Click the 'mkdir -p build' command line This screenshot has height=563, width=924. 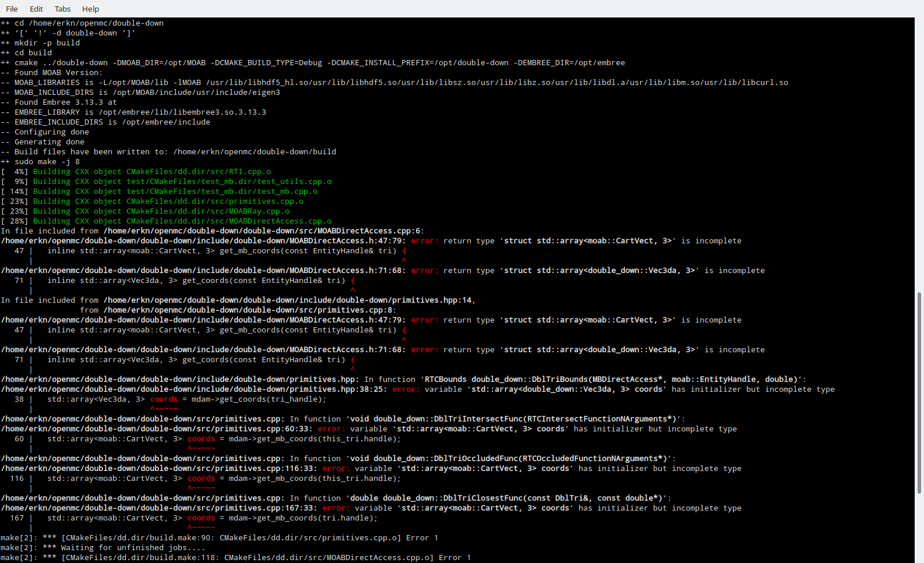click(40, 43)
